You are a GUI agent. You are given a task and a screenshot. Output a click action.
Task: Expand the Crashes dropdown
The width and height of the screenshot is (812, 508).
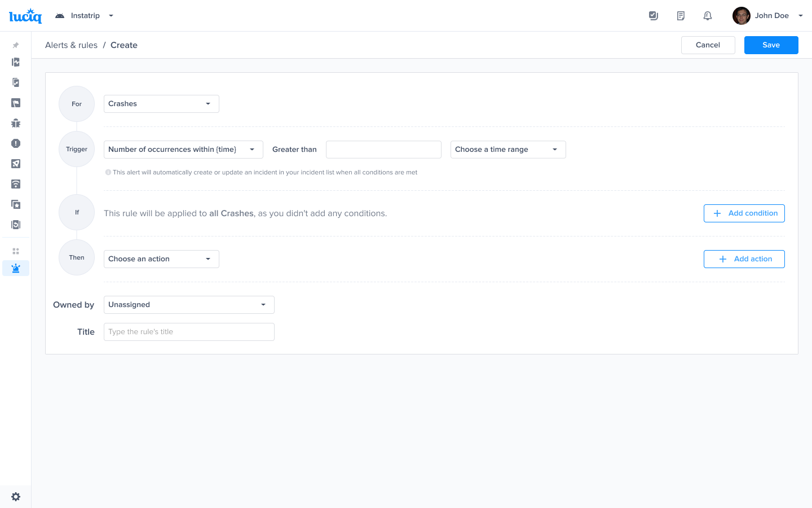161,104
